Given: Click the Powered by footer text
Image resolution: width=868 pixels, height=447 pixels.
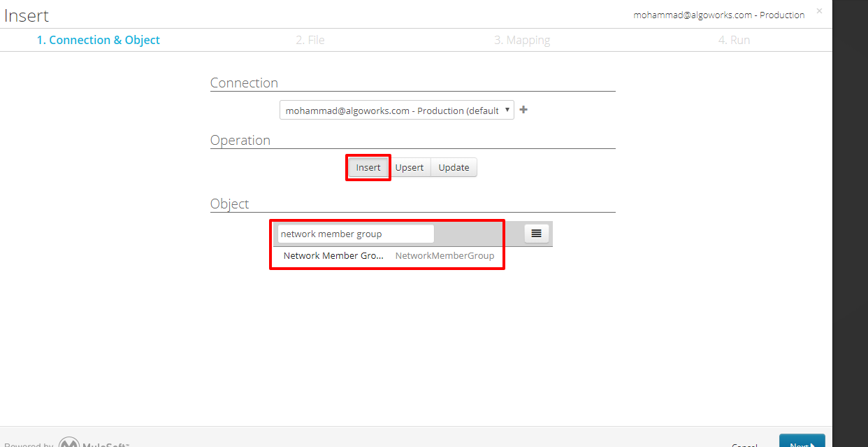Looking at the screenshot, I should (29, 444).
